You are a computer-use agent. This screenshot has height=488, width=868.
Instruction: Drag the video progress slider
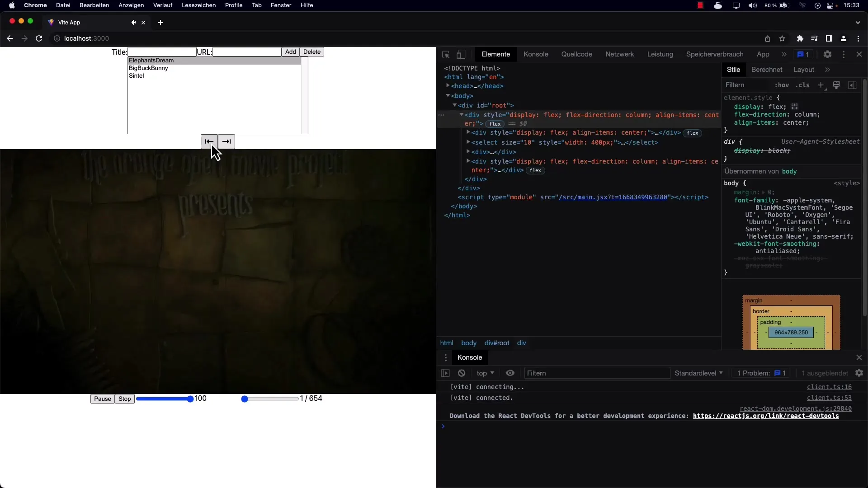(245, 399)
